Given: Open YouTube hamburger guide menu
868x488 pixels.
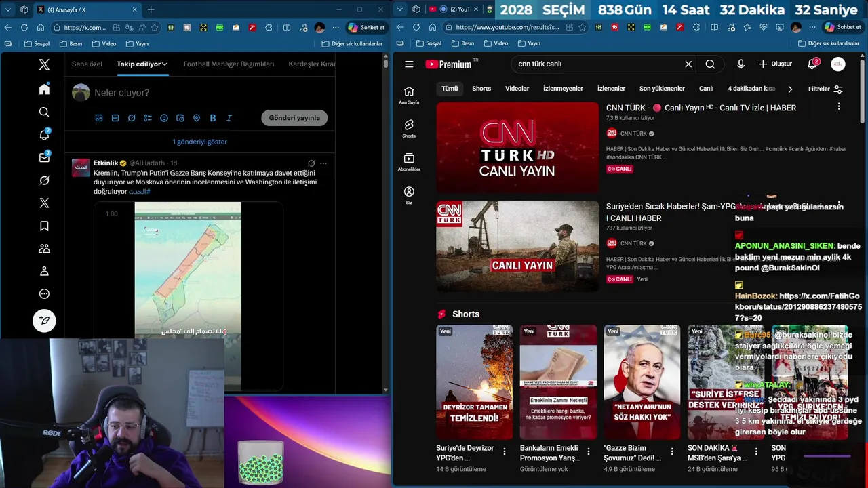Looking at the screenshot, I should tap(409, 64).
